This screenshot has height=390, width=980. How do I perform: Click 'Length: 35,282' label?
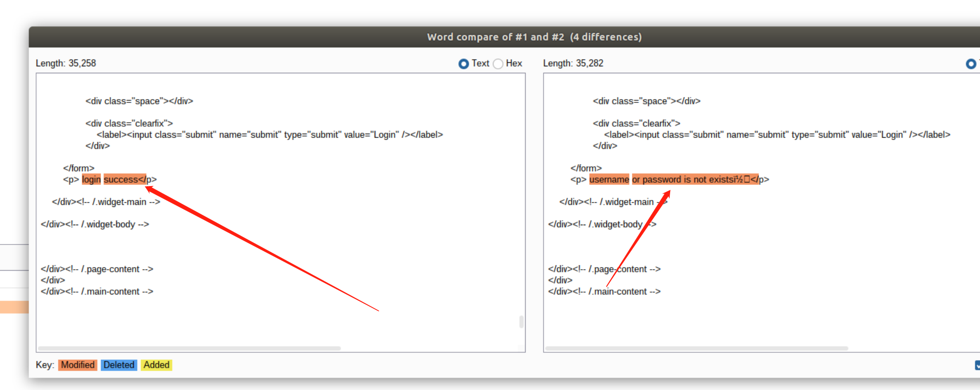tap(573, 63)
